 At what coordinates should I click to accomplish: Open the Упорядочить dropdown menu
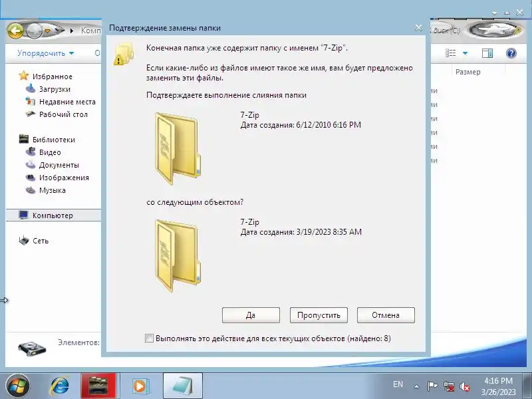pyautogui.click(x=45, y=53)
